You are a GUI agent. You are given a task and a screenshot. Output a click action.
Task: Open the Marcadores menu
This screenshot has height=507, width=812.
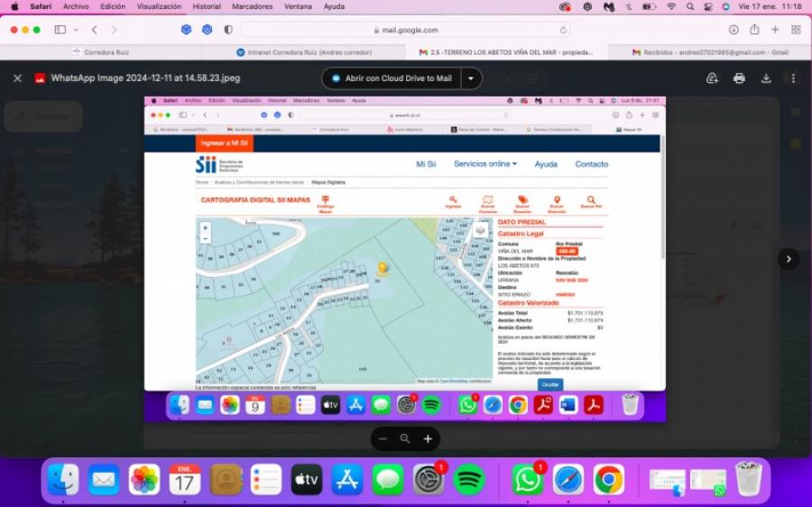[x=252, y=6]
